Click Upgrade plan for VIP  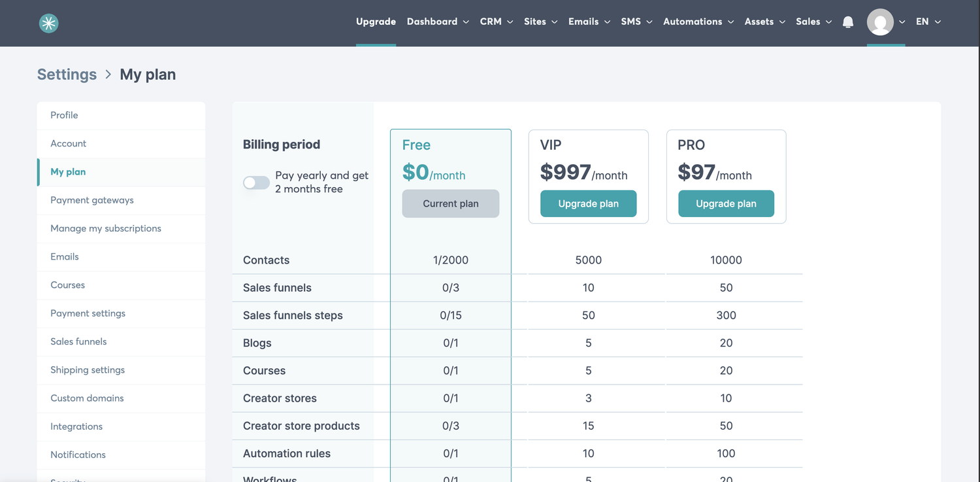click(x=588, y=203)
